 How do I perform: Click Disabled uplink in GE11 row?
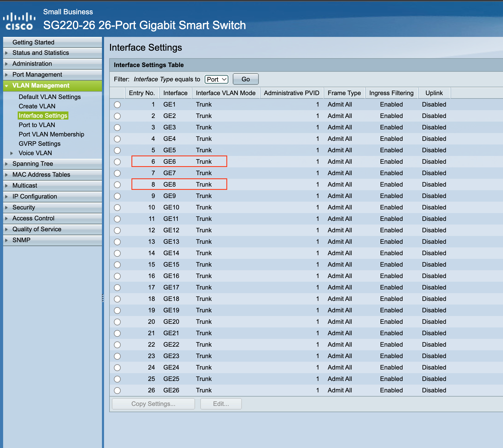pyautogui.click(x=434, y=219)
